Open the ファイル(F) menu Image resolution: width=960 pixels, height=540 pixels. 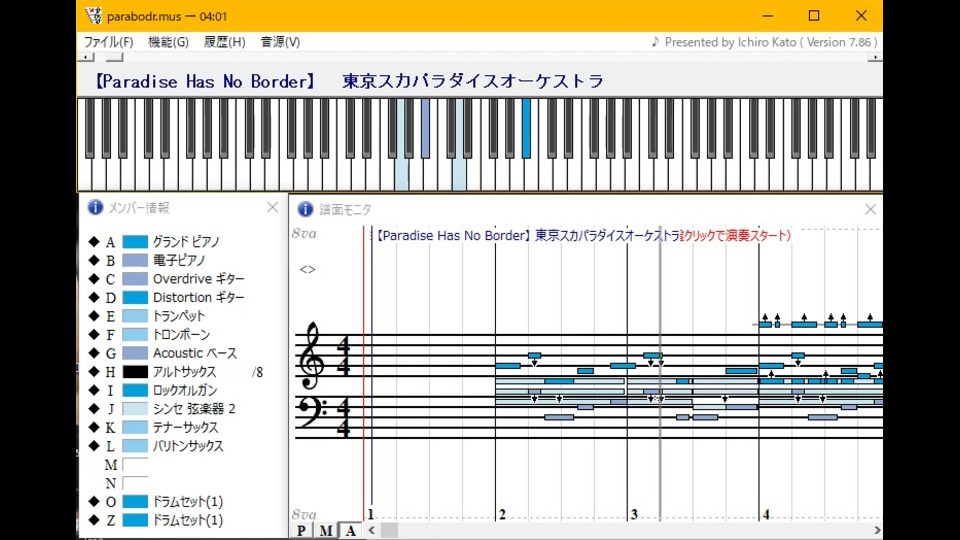tap(108, 42)
